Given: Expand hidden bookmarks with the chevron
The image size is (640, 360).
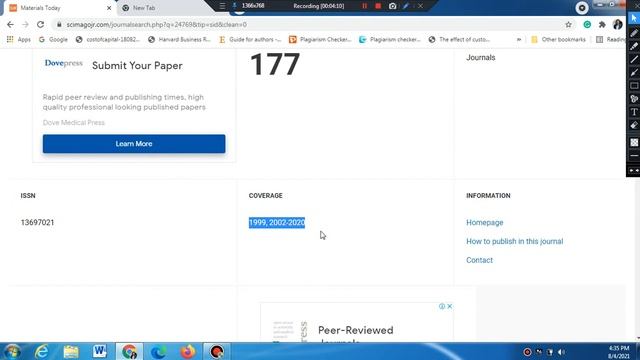Looking at the screenshot, I should pyautogui.click(x=519, y=40).
